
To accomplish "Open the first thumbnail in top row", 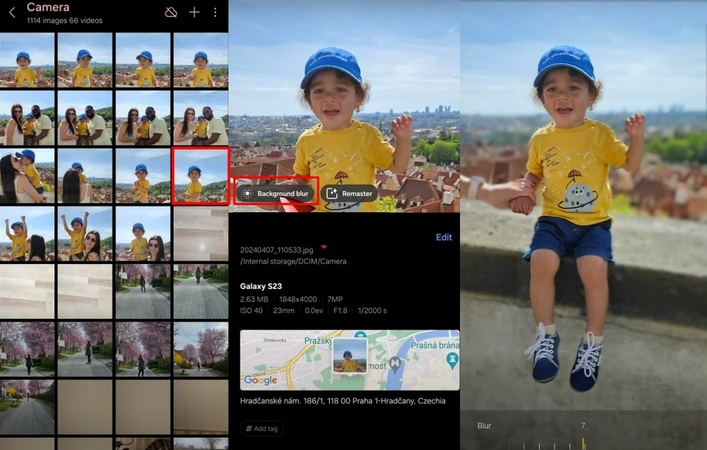I will 27,61.
